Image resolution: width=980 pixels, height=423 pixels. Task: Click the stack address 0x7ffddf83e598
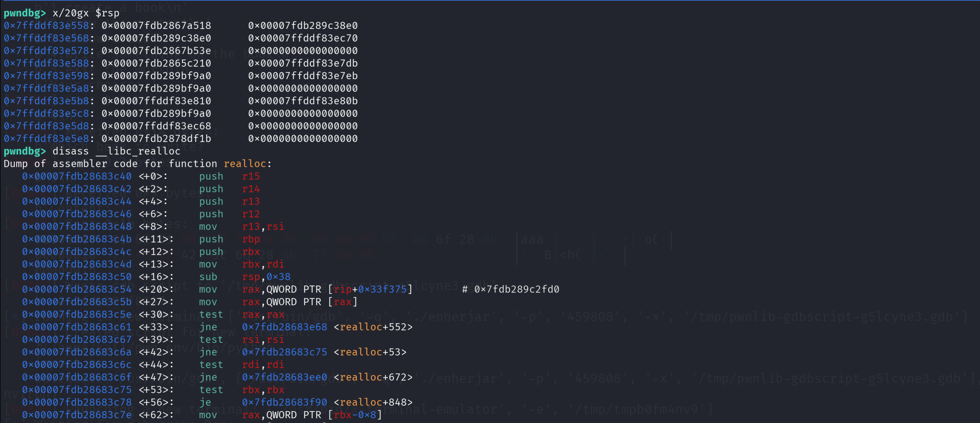46,76
